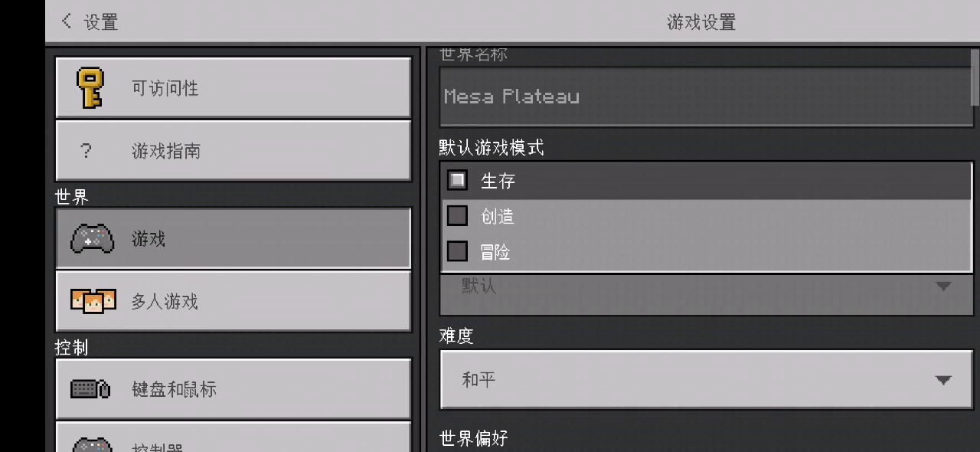980x452 pixels.
Task: Expand the 默认 dropdown arrow
Action: pos(943,287)
